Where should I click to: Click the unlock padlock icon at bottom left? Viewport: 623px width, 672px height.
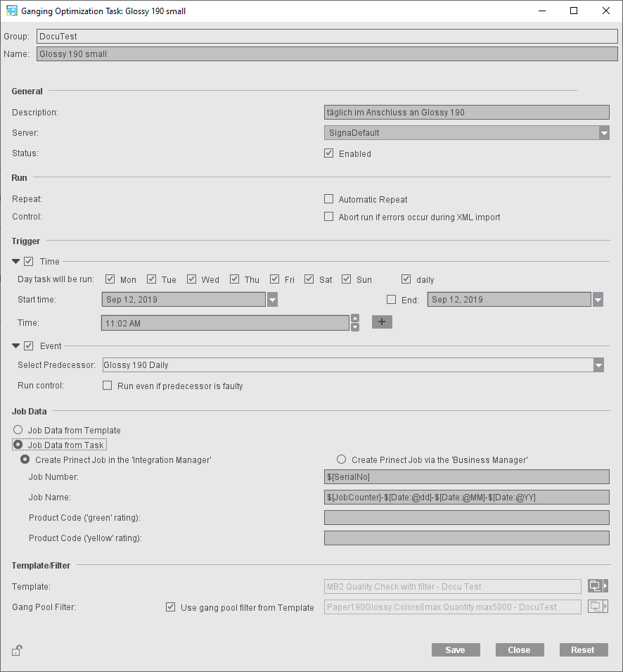click(17, 649)
